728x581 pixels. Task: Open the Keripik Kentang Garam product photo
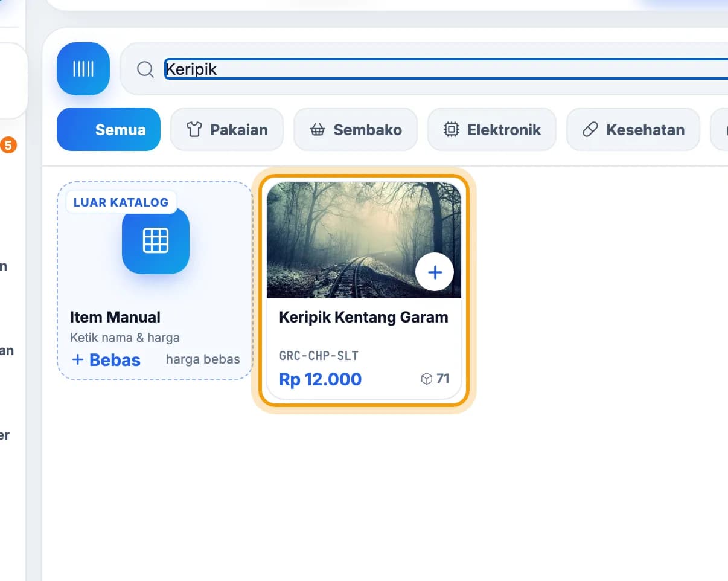(x=364, y=240)
